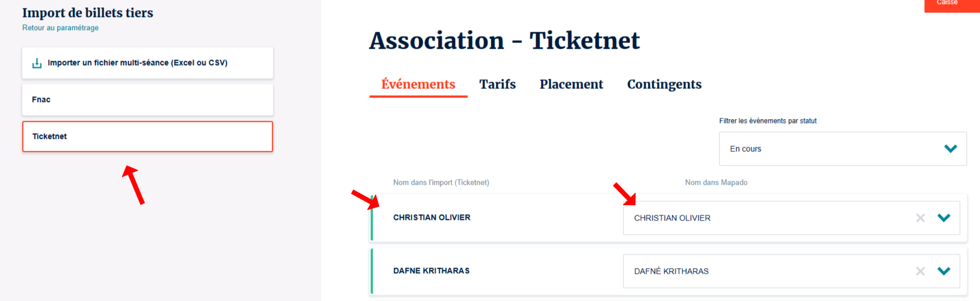
Task: Follow the 'Retour au paramétrage' link
Action: (60, 28)
